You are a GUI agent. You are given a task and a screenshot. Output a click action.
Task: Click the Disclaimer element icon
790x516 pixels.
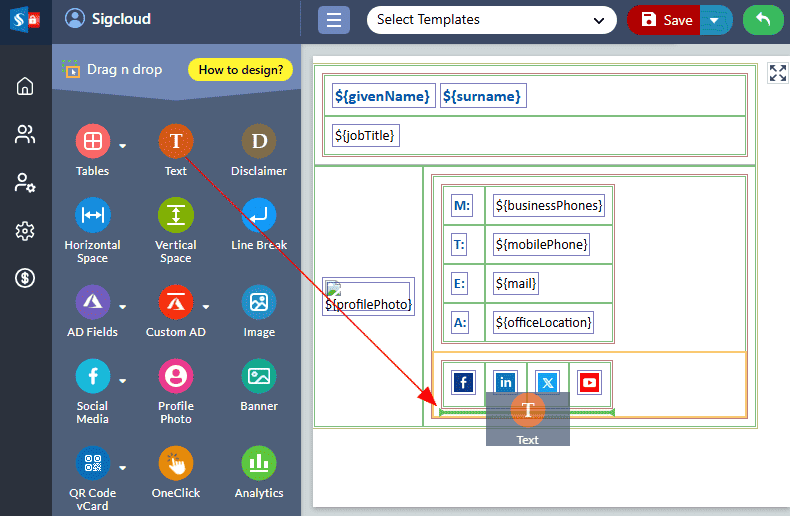pyautogui.click(x=259, y=142)
